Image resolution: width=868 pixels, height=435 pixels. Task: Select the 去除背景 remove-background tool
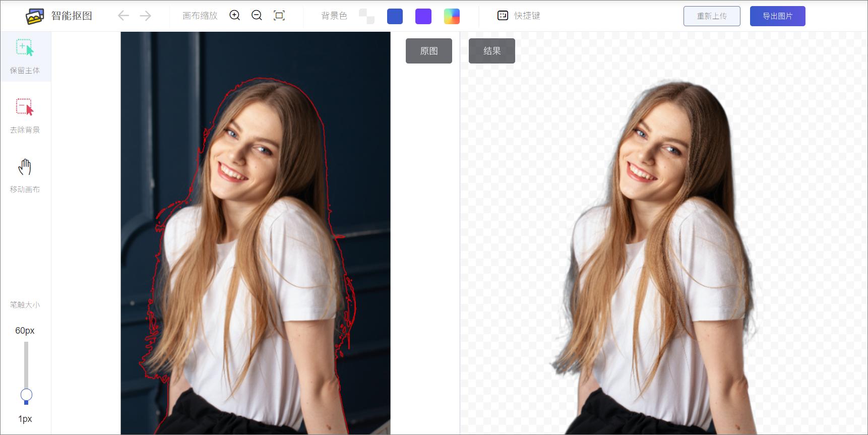(x=25, y=116)
